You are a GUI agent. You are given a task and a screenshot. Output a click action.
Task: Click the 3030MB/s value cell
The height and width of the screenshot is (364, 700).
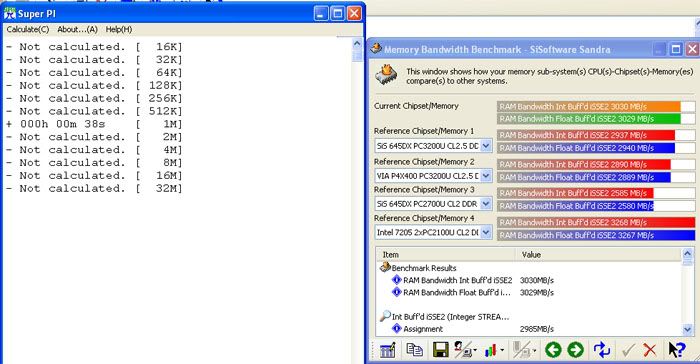coord(537,280)
